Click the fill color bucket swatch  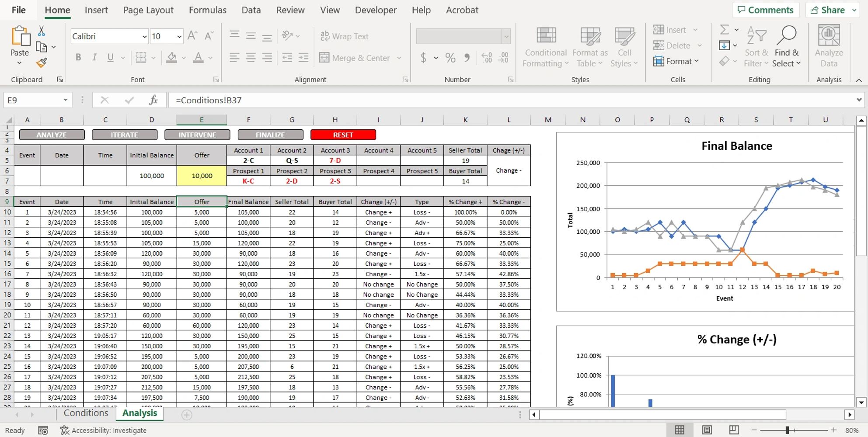[172, 58]
